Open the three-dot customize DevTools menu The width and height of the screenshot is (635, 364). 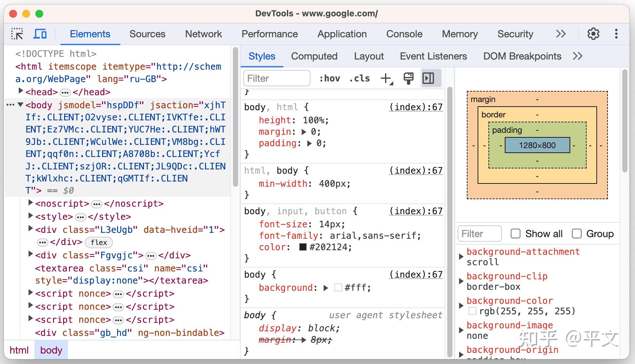point(616,34)
